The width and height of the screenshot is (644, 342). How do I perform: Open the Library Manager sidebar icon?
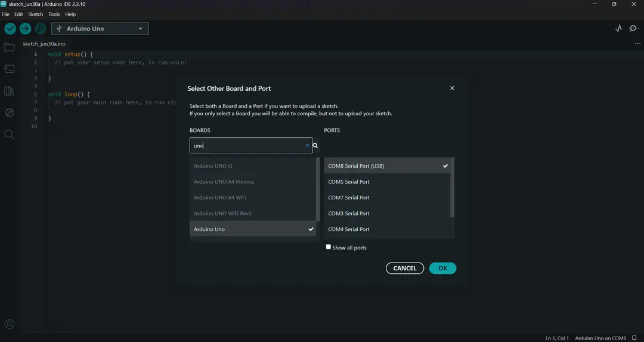pos(9,91)
